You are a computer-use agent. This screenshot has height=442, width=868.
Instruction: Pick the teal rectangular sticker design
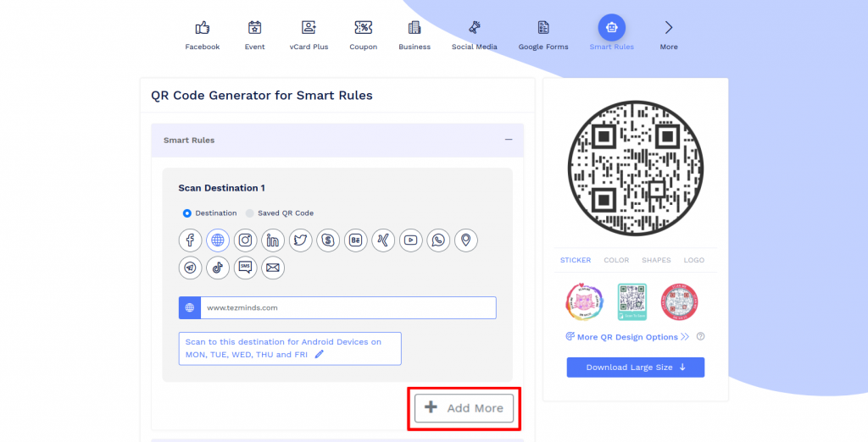pyautogui.click(x=632, y=301)
